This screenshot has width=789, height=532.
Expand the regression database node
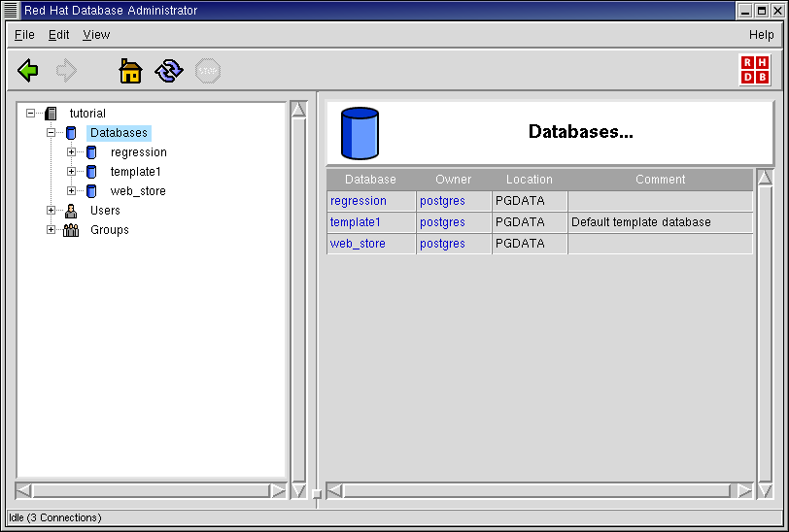pyautogui.click(x=71, y=151)
